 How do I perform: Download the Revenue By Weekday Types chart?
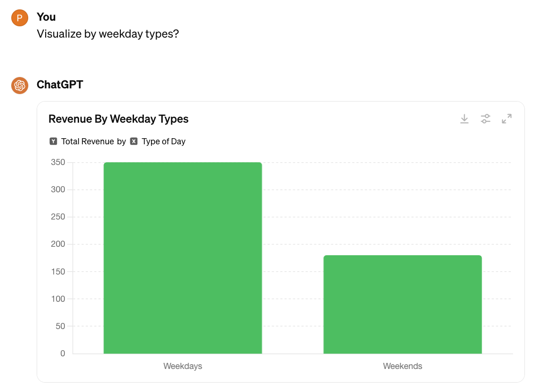tap(464, 119)
